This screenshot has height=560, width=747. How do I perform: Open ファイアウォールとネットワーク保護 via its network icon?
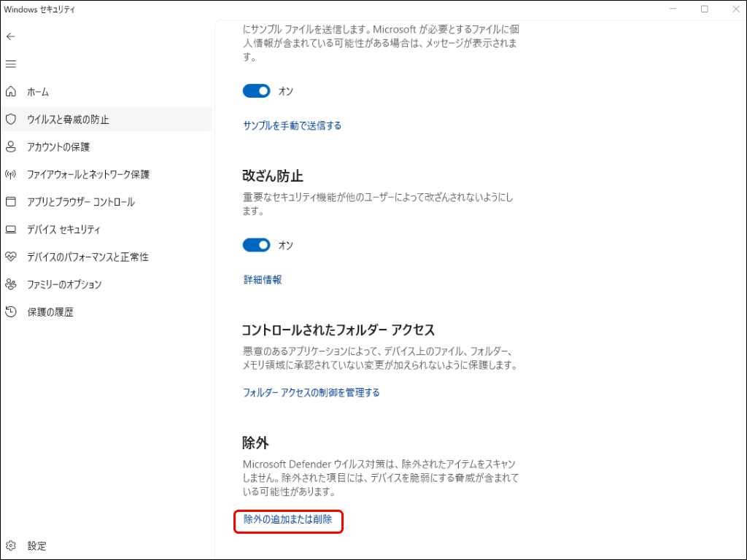tap(11, 174)
